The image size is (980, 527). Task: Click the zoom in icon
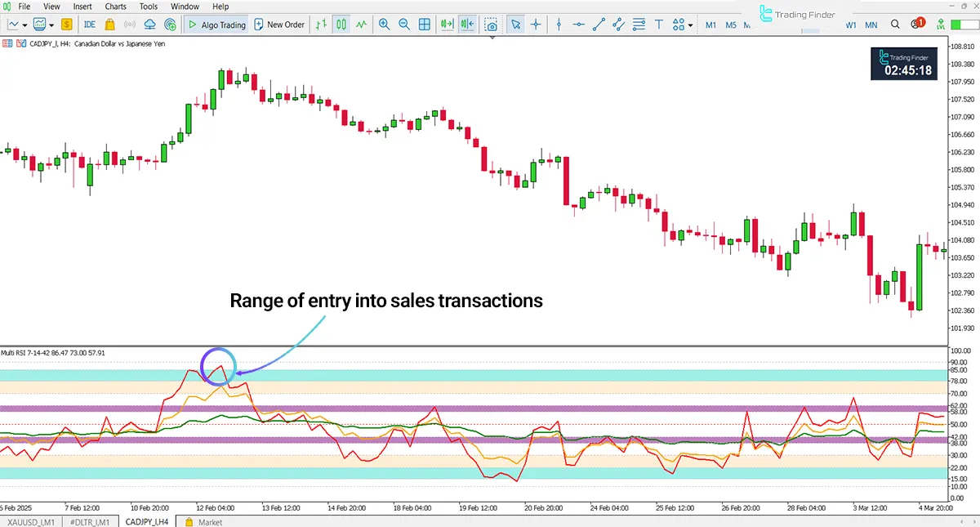[385, 24]
